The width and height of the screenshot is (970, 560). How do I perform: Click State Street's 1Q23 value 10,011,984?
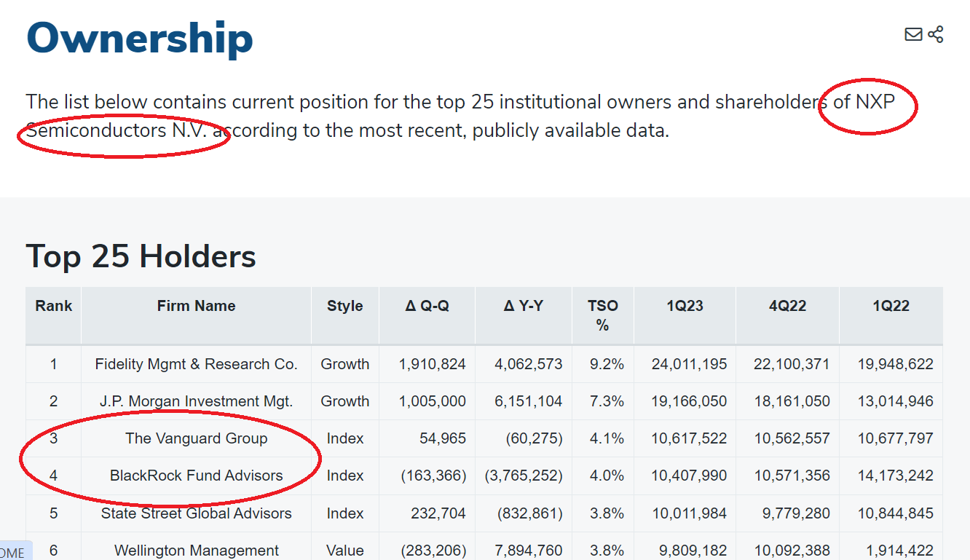[689, 513]
